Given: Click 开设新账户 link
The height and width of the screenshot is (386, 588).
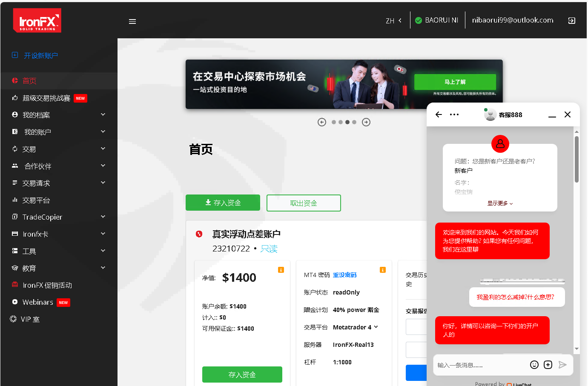Looking at the screenshot, I should [x=41, y=55].
